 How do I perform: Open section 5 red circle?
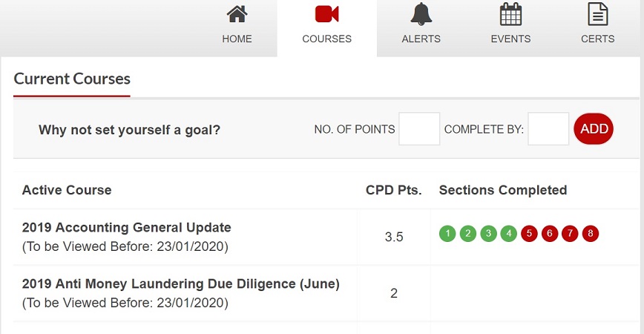point(529,234)
